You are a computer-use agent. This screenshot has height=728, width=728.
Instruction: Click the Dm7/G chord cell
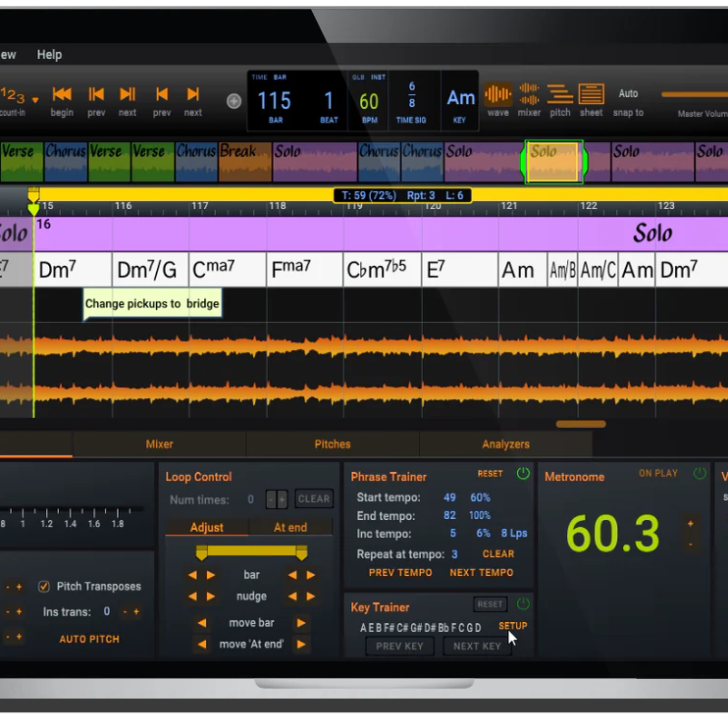[x=150, y=270]
